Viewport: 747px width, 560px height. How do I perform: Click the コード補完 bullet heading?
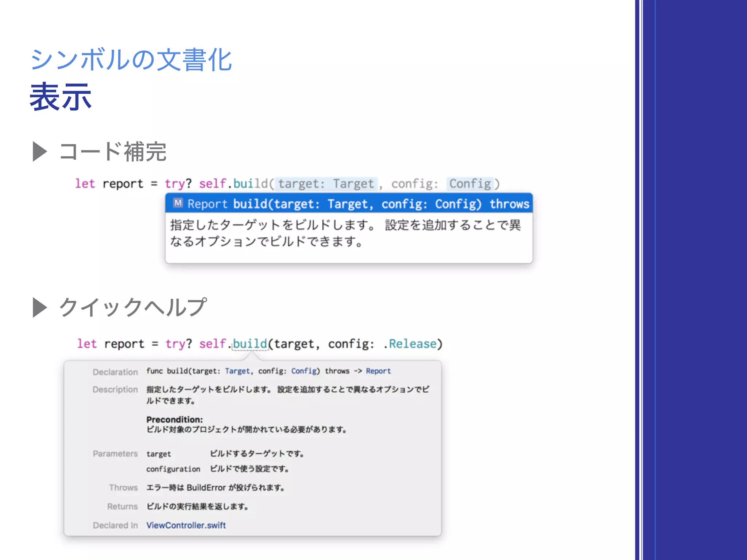tap(113, 151)
